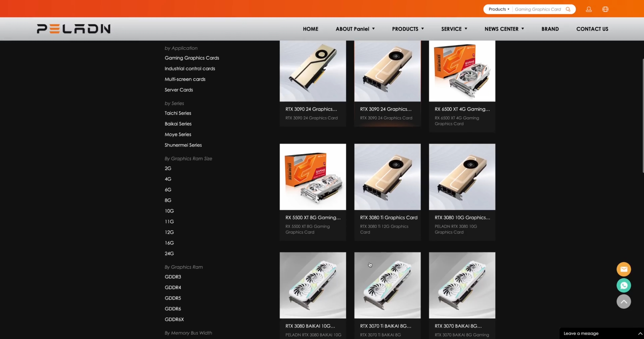The height and width of the screenshot is (339, 644).
Task: Filter by Gaming Graphics Cards
Action: point(192,58)
